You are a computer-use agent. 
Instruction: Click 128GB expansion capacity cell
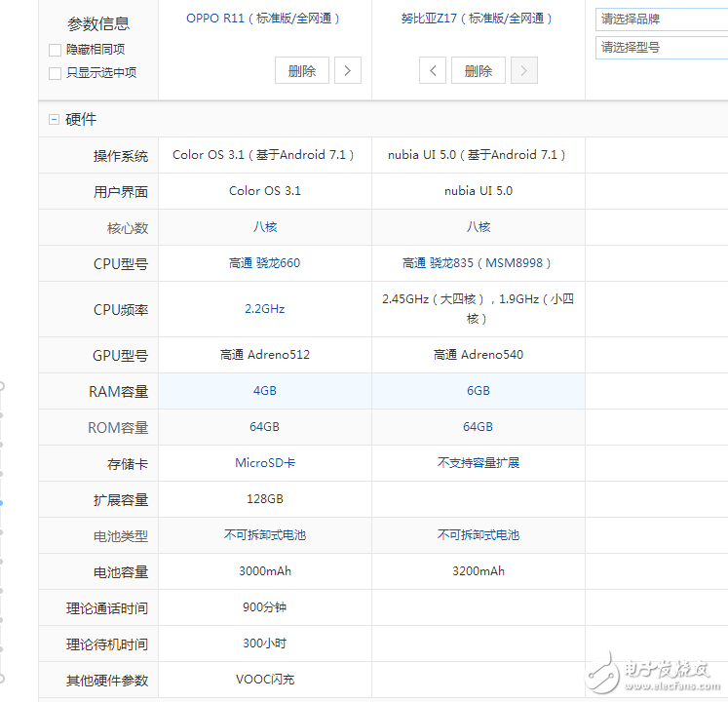[265, 499]
